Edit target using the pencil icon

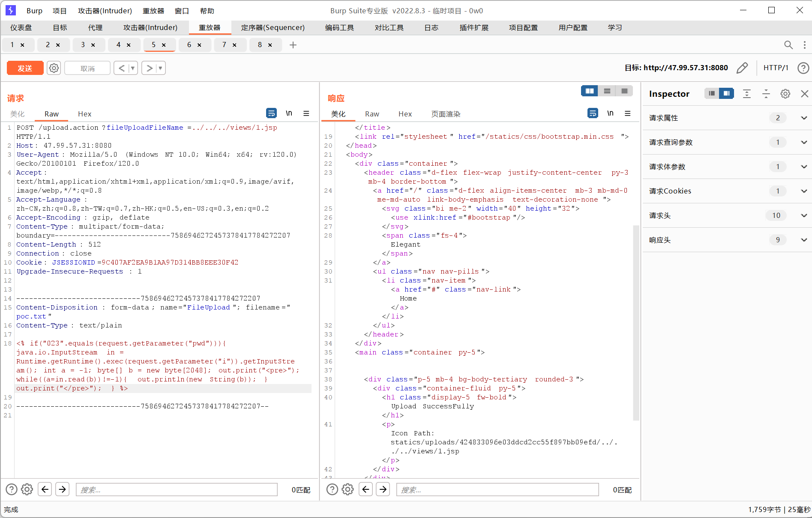click(742, 68)
